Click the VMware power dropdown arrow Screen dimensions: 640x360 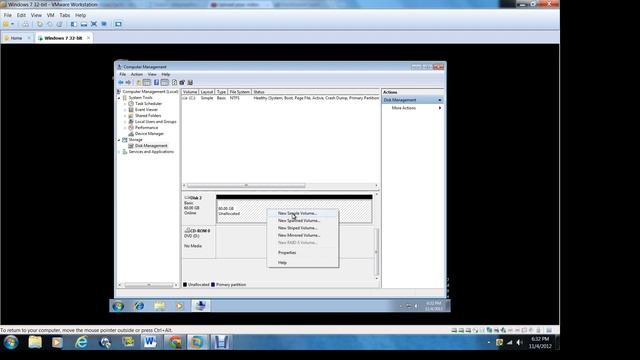pyautogui.click(x=13, y=24)
